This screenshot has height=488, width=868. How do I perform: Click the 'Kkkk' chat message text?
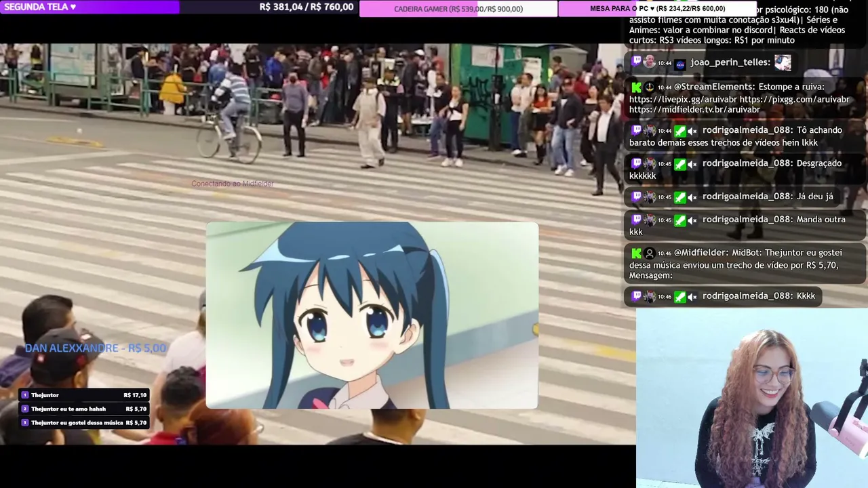[806, 296]
